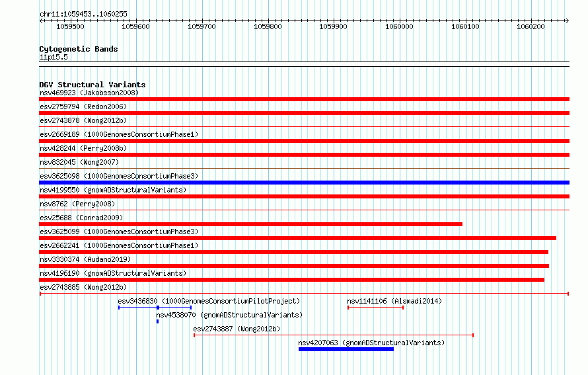Click the DGV Structural Variants track title

tap(92, 85)
